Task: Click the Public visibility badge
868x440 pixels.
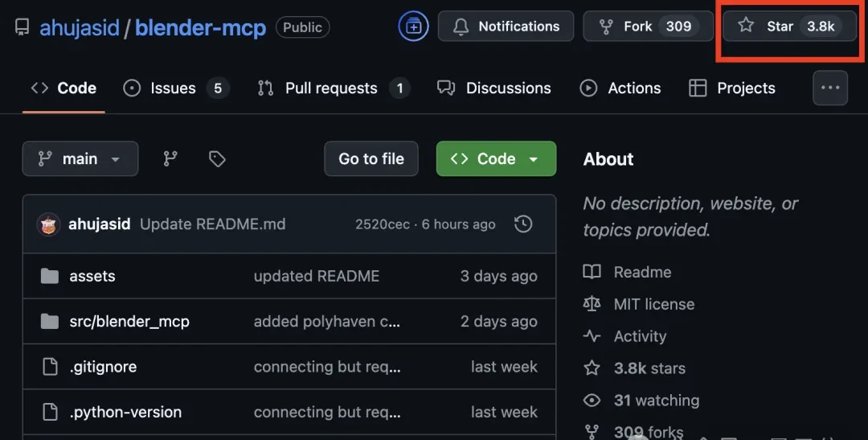Action: pyautogui.click(x=302, y=27)
